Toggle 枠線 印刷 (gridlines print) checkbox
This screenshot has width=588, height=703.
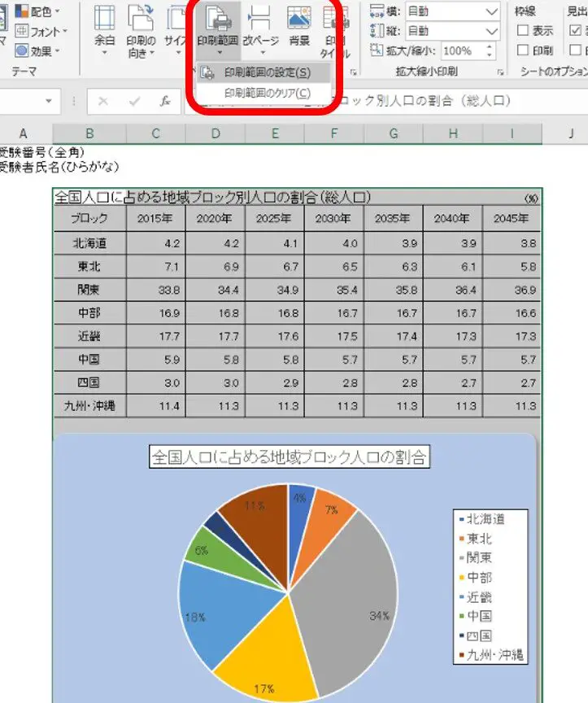click(x=525, y=50)
